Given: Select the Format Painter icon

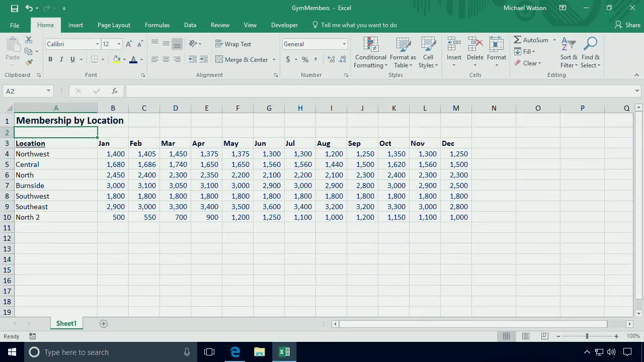Looking at the screenshot, I should pyautogui.click(x=29, y=62).
